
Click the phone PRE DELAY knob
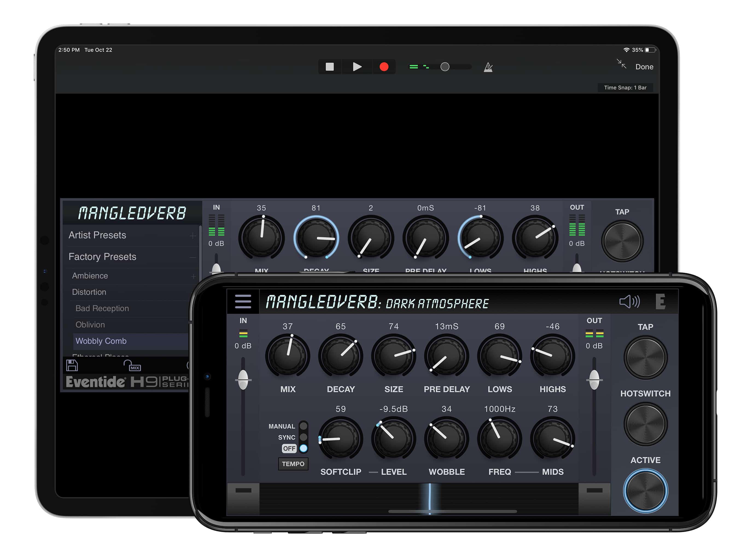coord(447,356)
